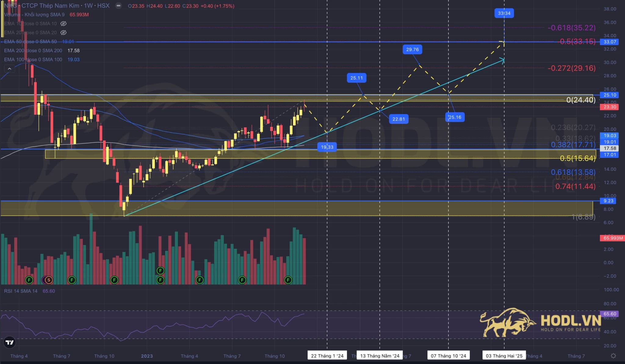Click the red 23.30 current price tag
The width and height of the screenshot is (625, 364).
pyautogui.click(x=609, y=107)
